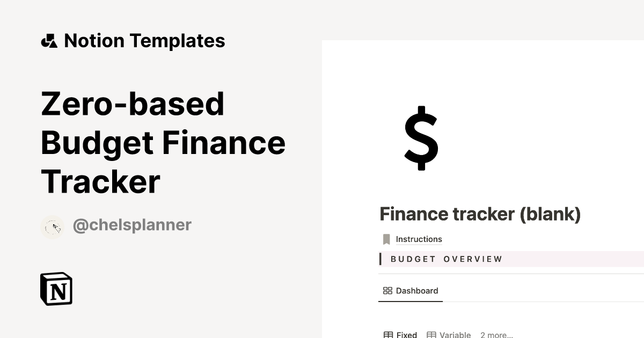Select the dollar sign page icon
Image resolution: width=644 pixels, height=338 pixels.
click(422, 139)
